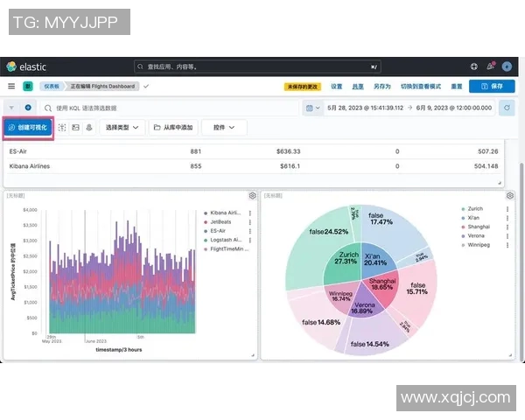The height and width of the screenshot is (420, 525).
Task: Click the user avatar icon
Action: click(x=507, y=66)
